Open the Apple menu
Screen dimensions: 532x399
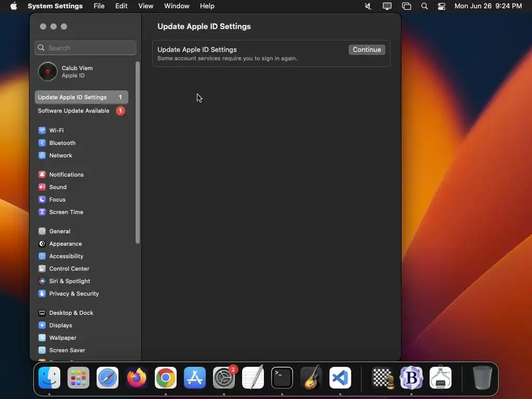pyautogui.click(x=14, y=6)
